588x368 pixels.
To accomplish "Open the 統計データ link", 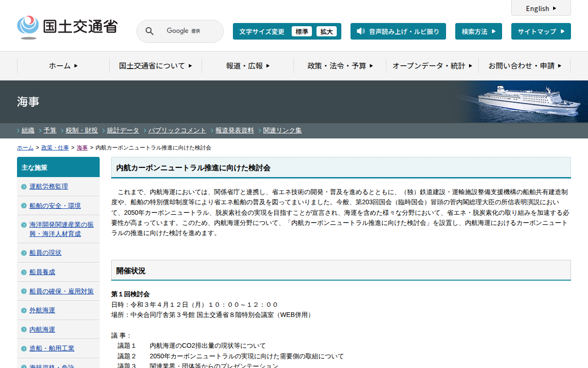I will 123,130.
